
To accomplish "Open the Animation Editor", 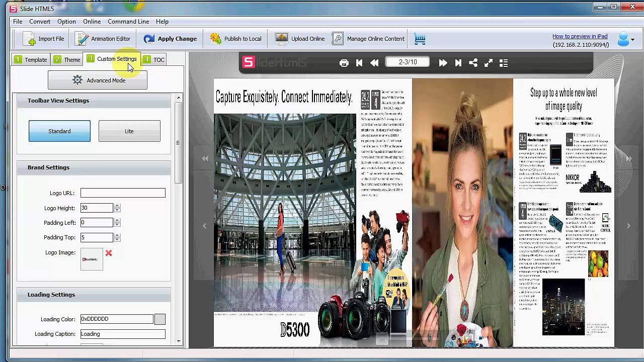I will tap(103, 39).
